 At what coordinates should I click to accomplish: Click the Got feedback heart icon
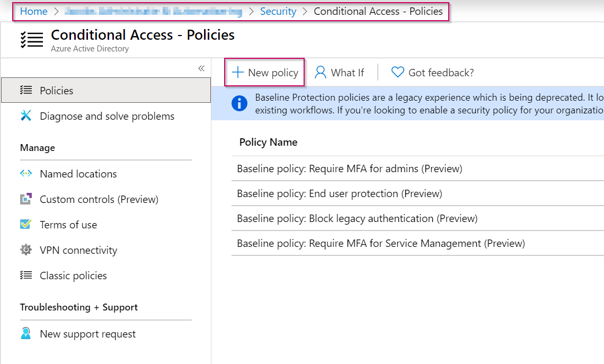coord(397,72)
